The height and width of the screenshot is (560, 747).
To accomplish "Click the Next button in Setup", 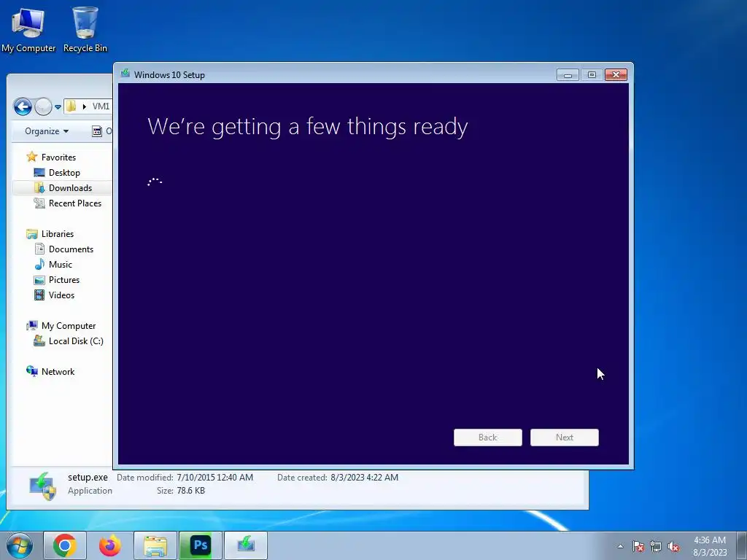I will [x=564, y=437].
